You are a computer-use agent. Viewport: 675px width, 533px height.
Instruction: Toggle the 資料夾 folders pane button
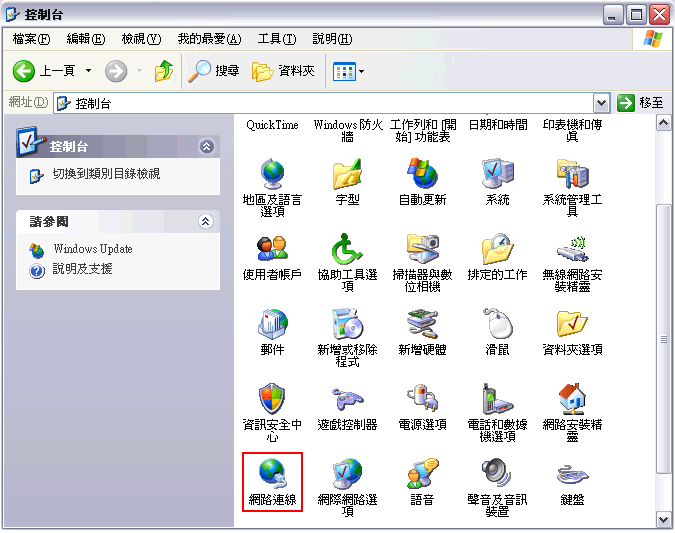click(283, 71)
